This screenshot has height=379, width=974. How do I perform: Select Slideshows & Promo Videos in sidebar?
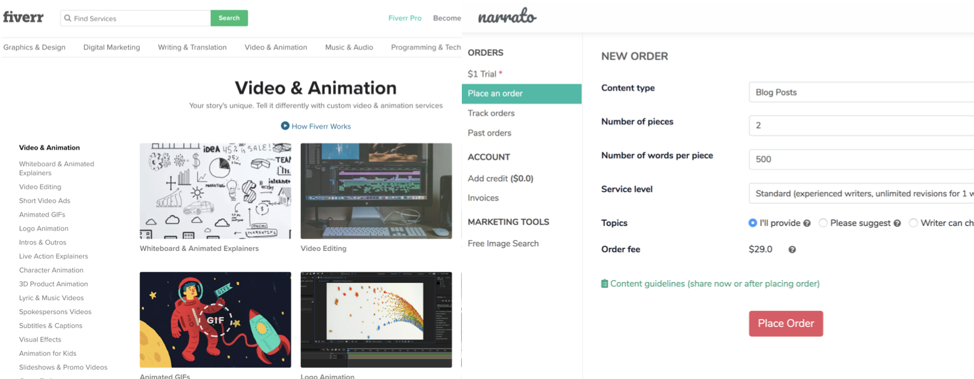(63, 367)
